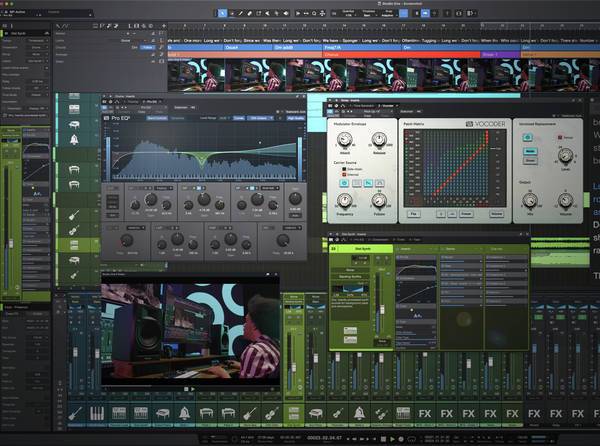The height and width of the screenshot is (446, 600).
Task: Click the bell instrument icon in the track list
Action: coord(74,139)
